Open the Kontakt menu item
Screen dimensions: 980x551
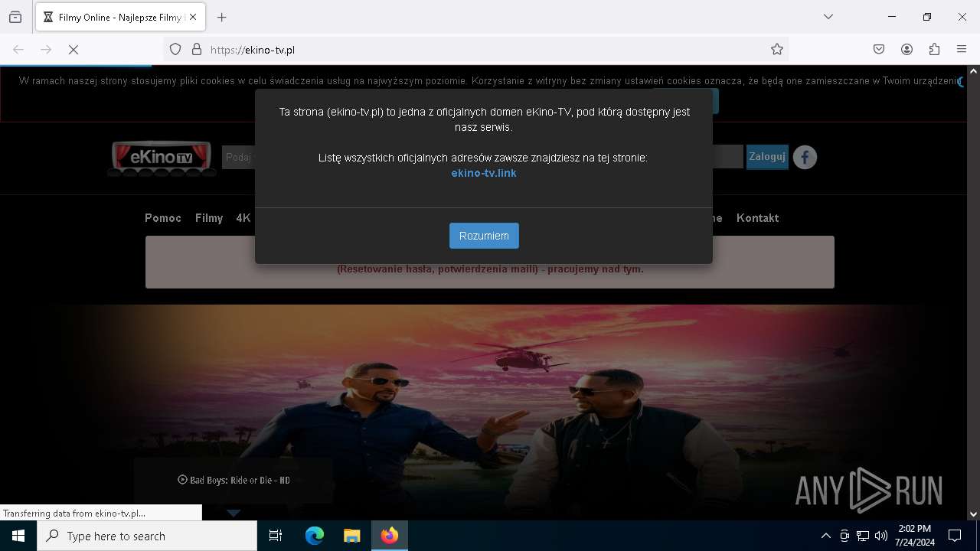click(x=757, y=218)
